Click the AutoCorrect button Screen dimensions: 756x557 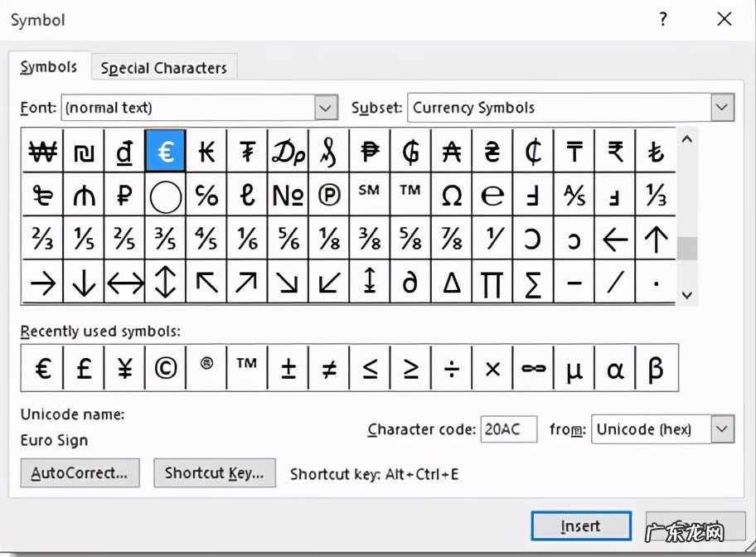tap(80, 473)
